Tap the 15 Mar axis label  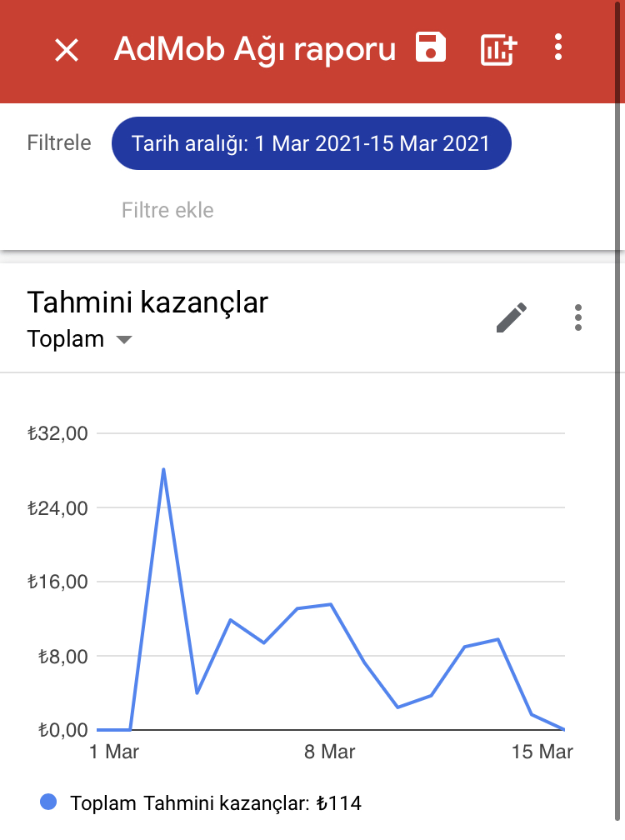point(542,752)
